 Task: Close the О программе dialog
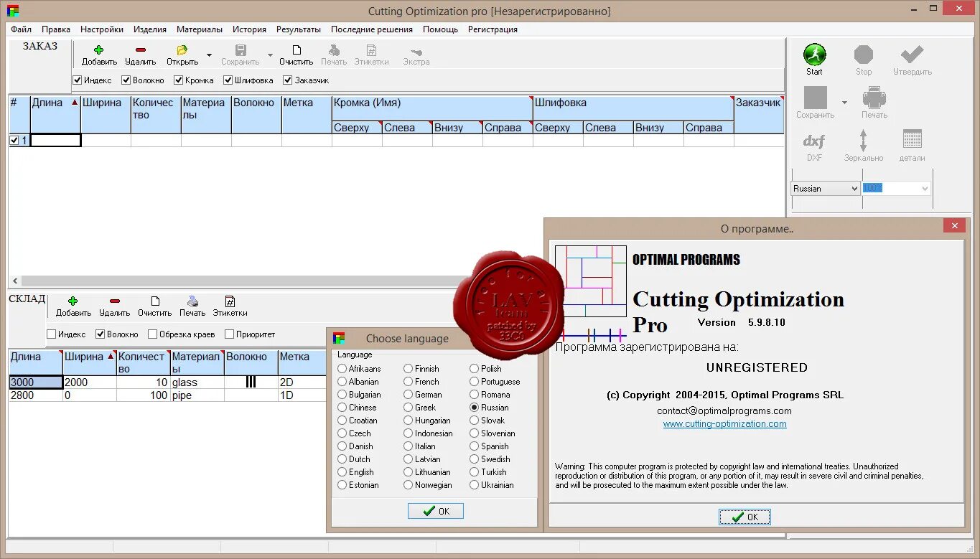click(x=954, y=226)
